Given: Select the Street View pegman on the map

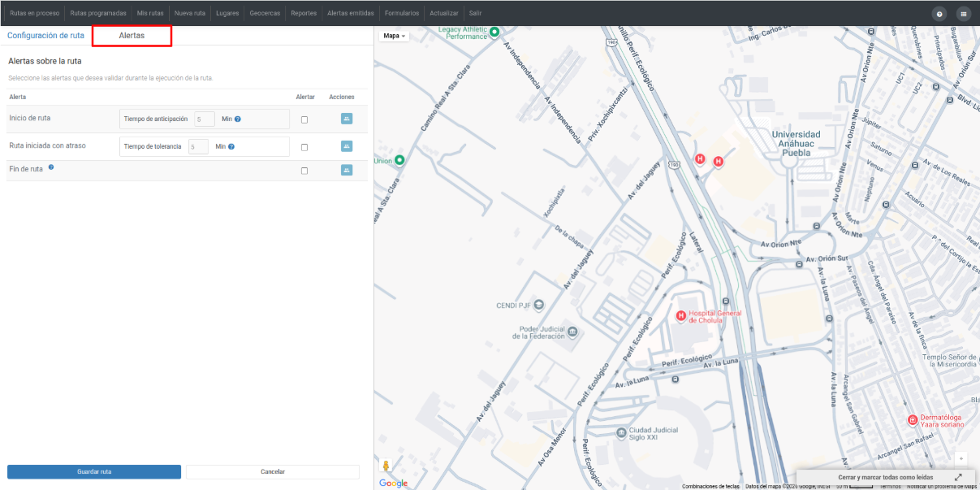Looking at the screenshot, I should click(386, 466).
